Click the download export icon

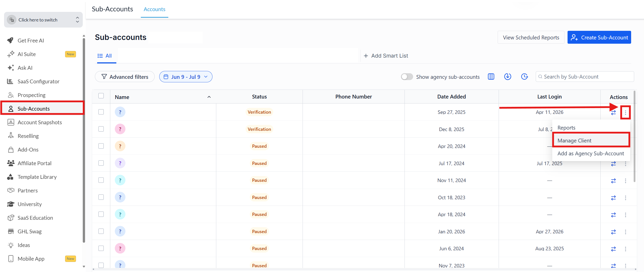tap(507, 77)
